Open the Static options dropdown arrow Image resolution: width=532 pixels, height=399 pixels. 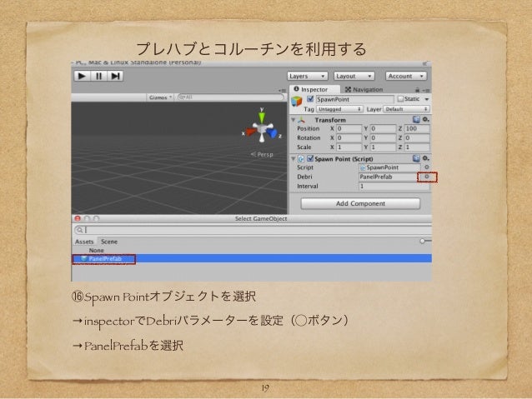[x=427, y=99]
